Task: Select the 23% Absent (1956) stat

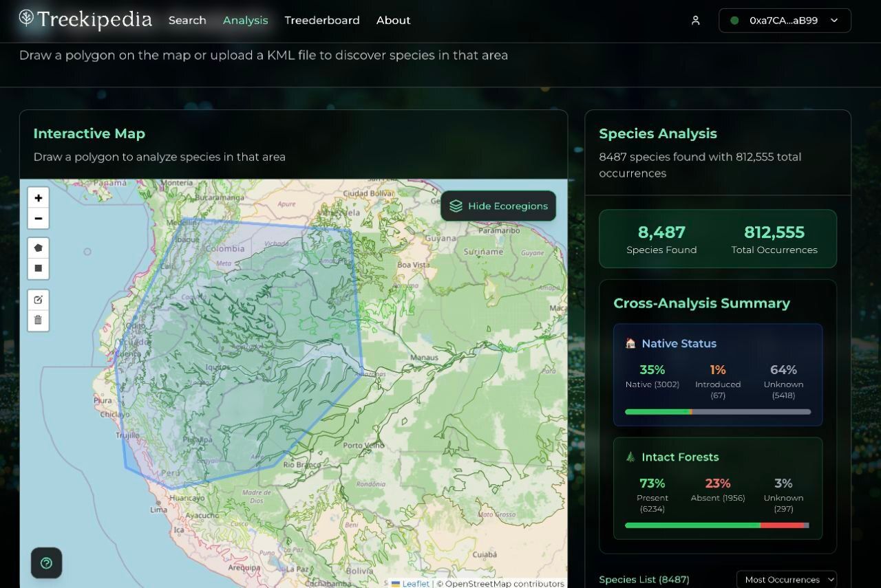Action: tap(718, 490)
